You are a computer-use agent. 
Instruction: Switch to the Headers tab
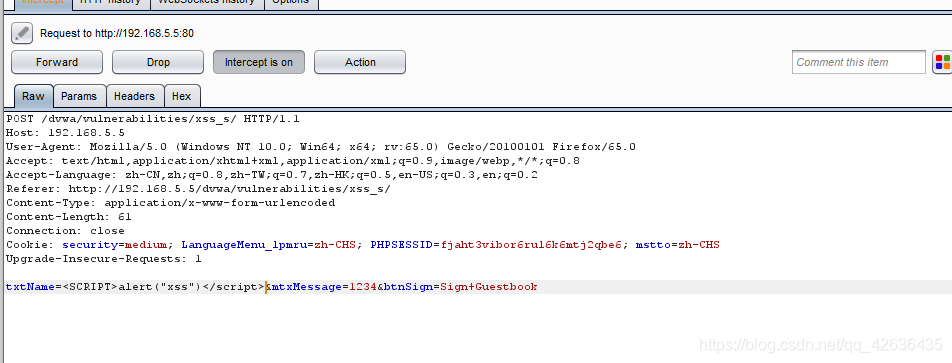click(x=134, y=96)
